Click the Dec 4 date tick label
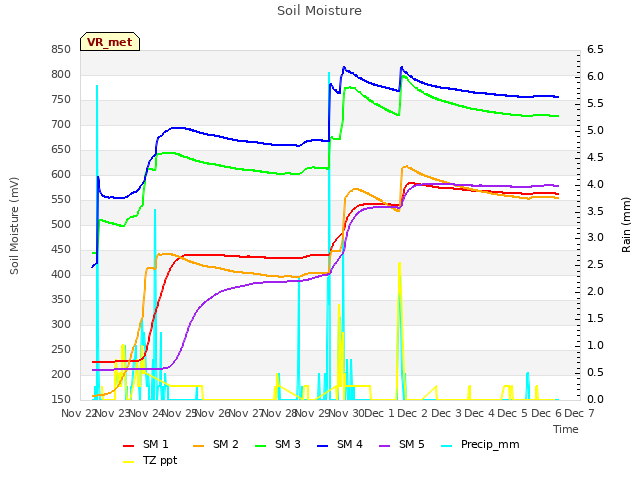The height and width of the screenshot is (480, 640). pyautogui.click(x=480, y=413)
